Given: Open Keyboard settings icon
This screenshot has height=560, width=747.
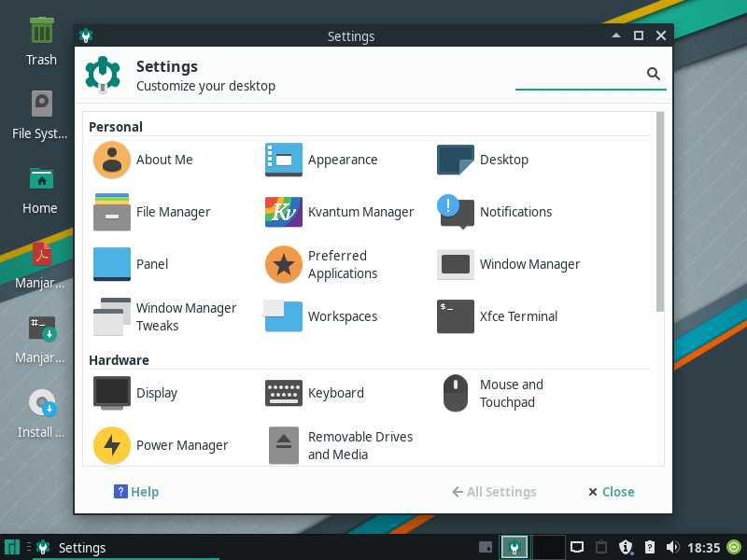Looking at the screenshot, I should [284, 393].
